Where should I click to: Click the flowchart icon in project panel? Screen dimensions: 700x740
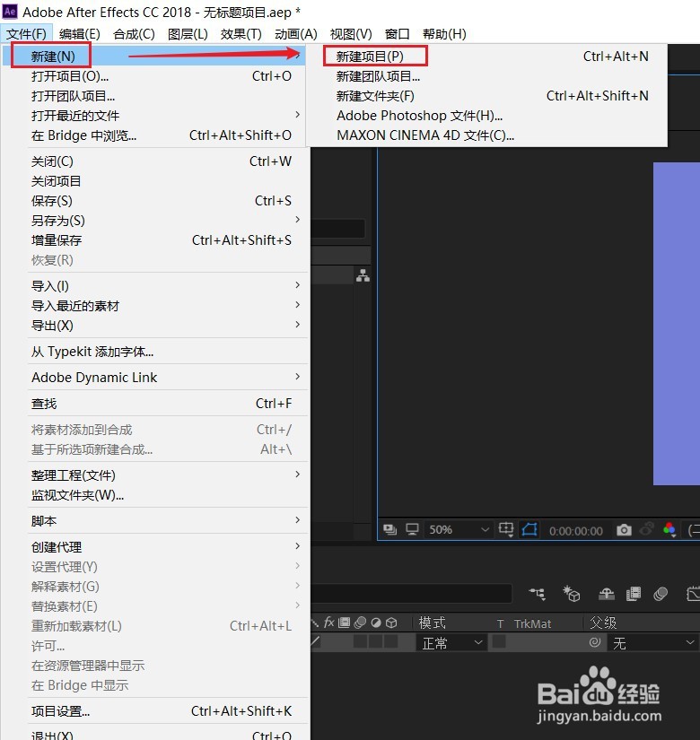pyautogui.click(x=363, y=275)
